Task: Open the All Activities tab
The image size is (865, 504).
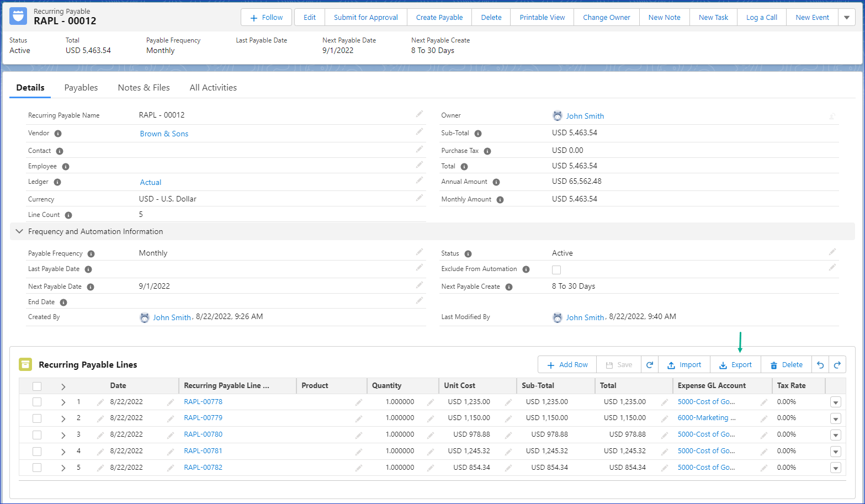Action: click(213, 87)
